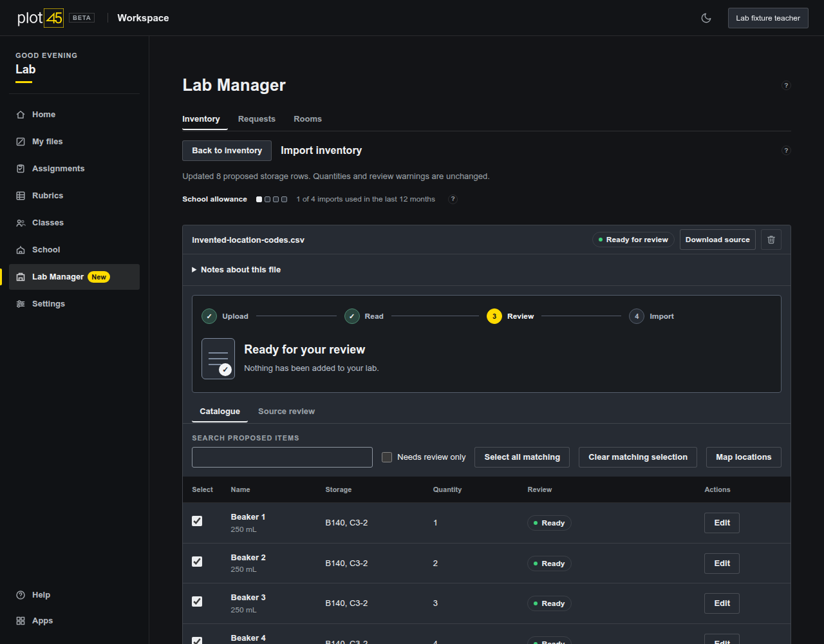Select Lab Manager in the sidebar

click(74, 277)
